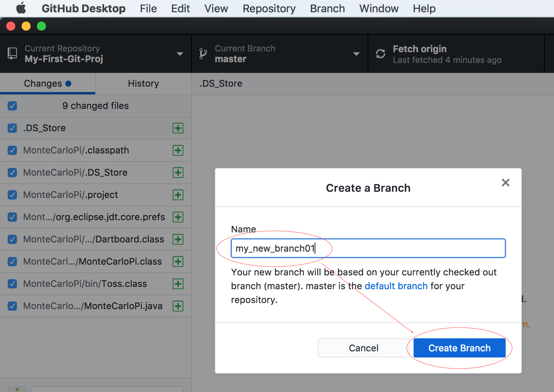
Task: Uncheck the Dartboard.class checkbox
Action: [12, 239]
